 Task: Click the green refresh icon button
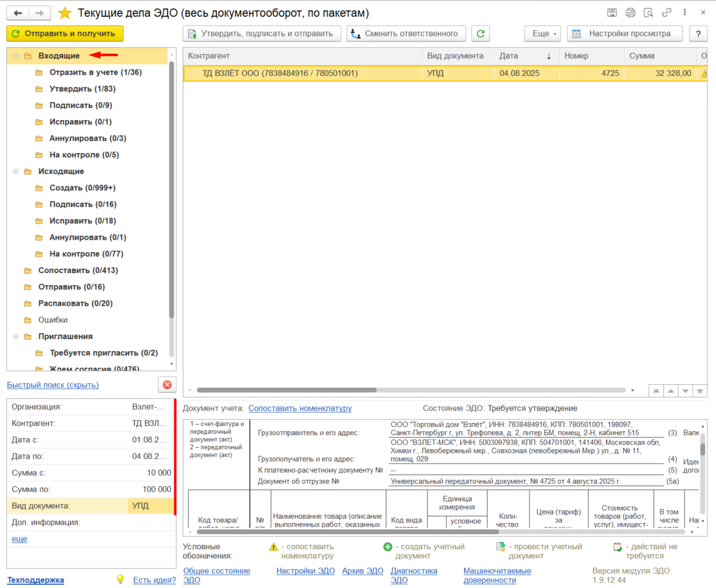(480, 34)
